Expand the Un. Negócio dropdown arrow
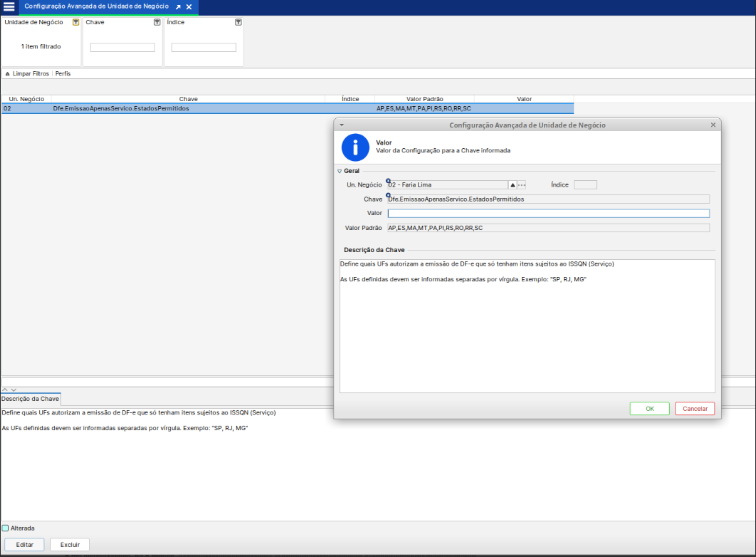The width and height of the screenshot is (756, 557). click(513, 185)
